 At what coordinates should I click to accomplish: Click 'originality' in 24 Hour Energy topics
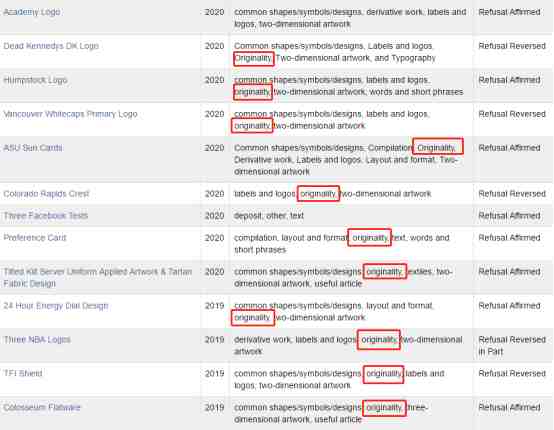pyautogui.click(x=253, y=317)
